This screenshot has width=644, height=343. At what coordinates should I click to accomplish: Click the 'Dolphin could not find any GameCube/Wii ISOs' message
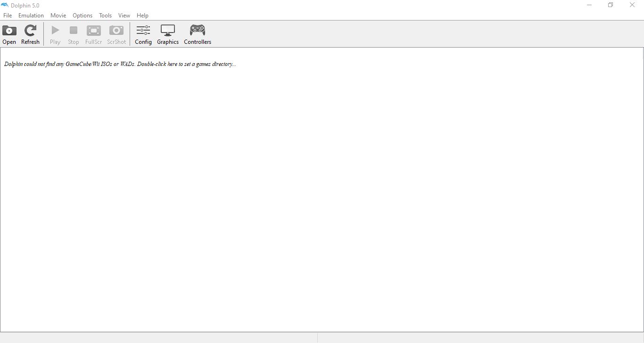tap(120, 64)
